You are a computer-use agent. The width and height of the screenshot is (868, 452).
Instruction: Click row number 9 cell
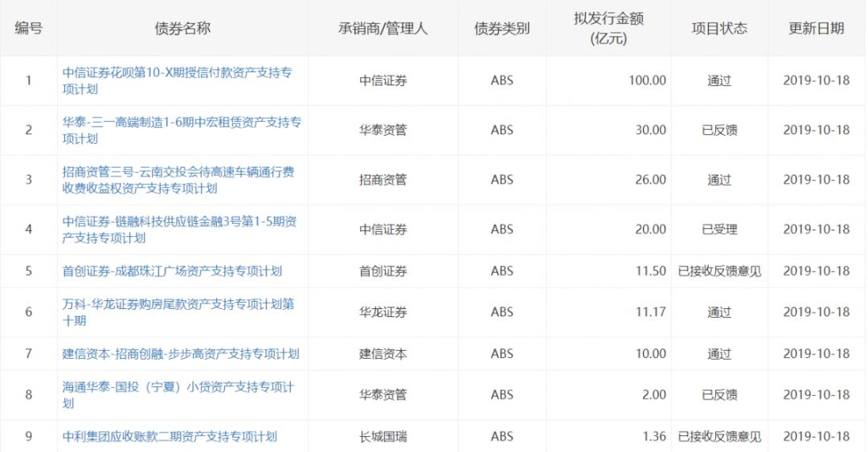28,437
